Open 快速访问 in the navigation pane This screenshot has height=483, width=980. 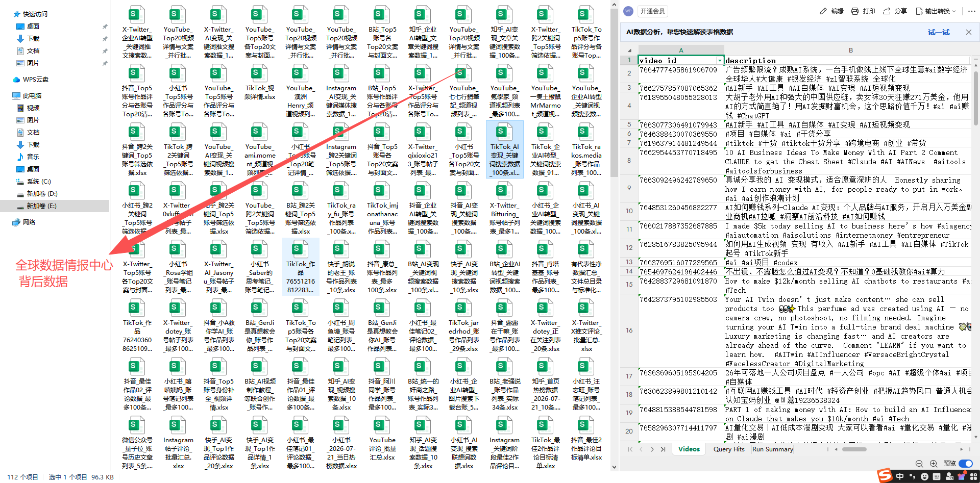31,14
